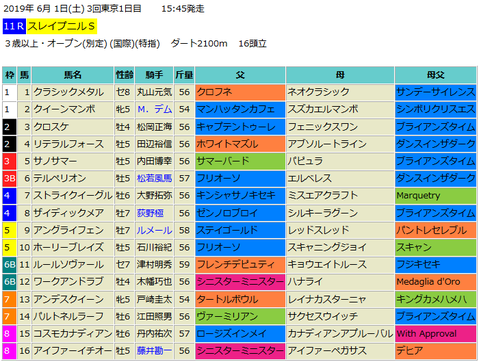The image size is (479, 362).
Task: Select horse name ホーリーブレイズ
Action: pyautogui.click(x=69, y=247)
